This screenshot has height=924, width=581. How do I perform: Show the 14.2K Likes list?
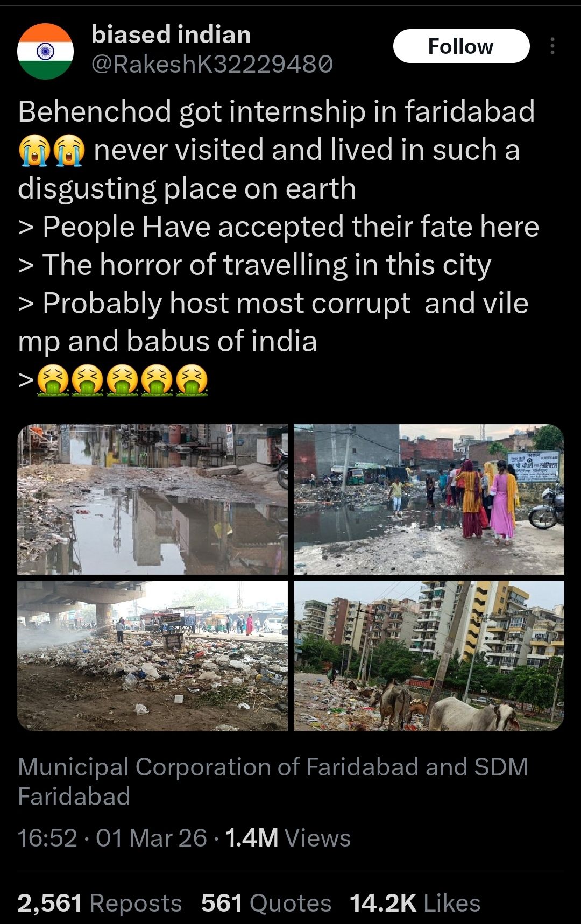tap(415, 903)
